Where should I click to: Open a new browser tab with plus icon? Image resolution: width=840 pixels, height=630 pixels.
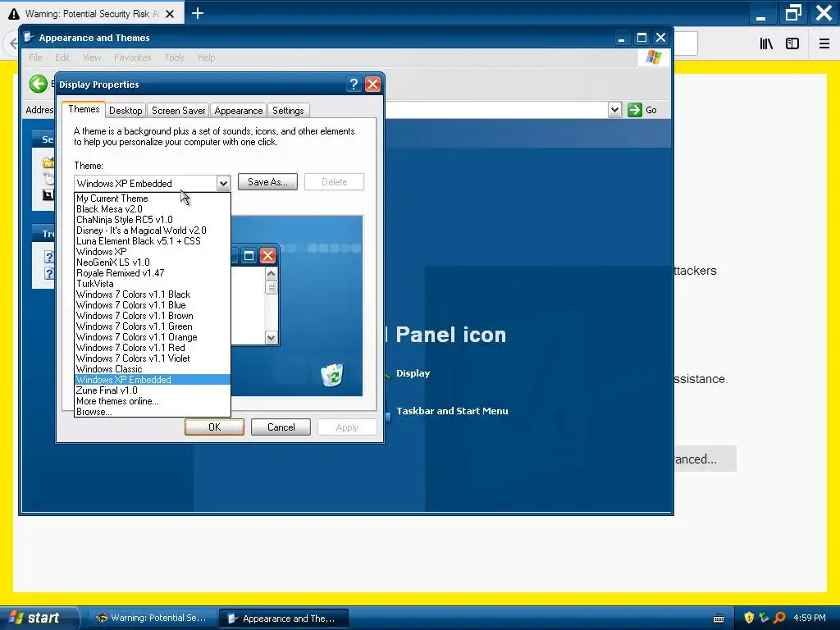[x=198, y=13]
